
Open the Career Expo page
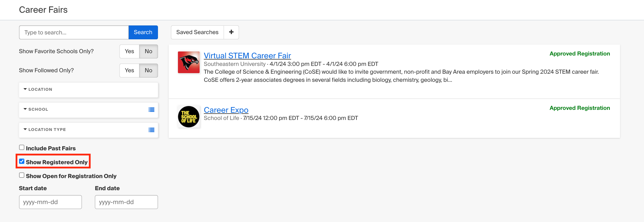coord(226,110)
